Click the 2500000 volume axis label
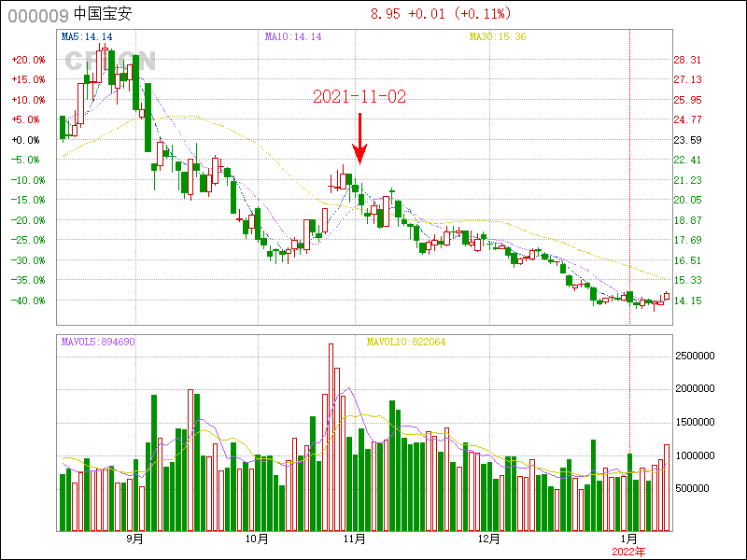The width and height of the screenshot is (747, 560). point(694,356)
